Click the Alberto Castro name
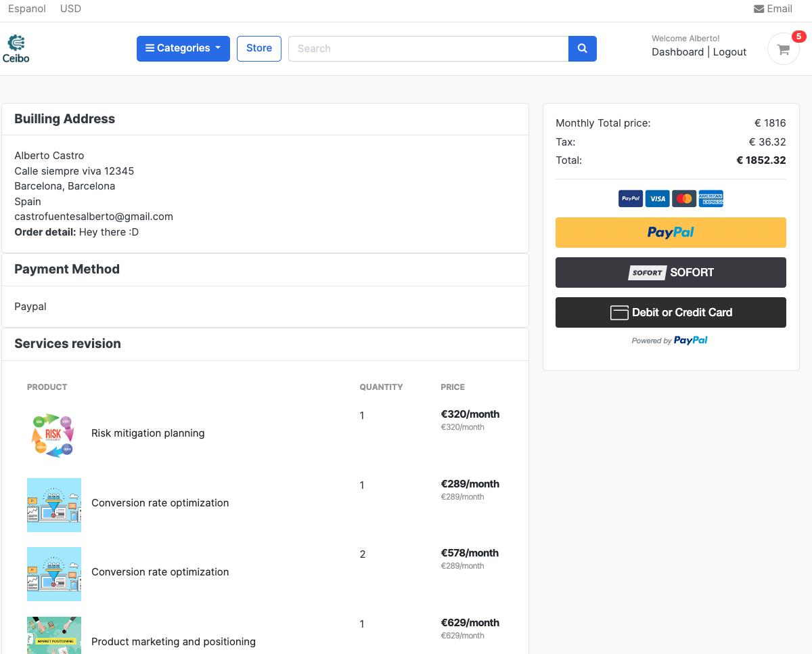 49,156
